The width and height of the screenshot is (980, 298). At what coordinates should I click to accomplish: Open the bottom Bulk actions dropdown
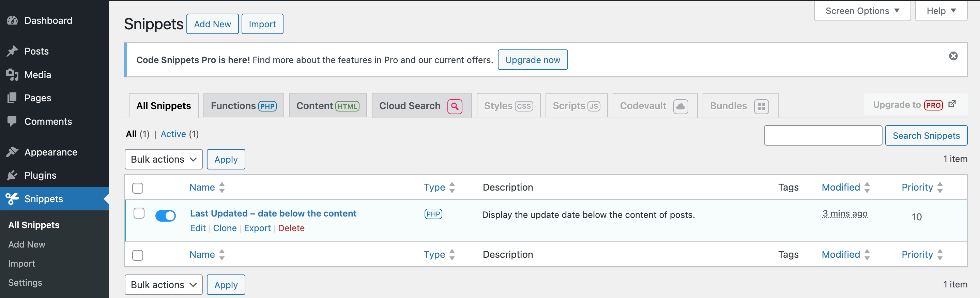164,285
